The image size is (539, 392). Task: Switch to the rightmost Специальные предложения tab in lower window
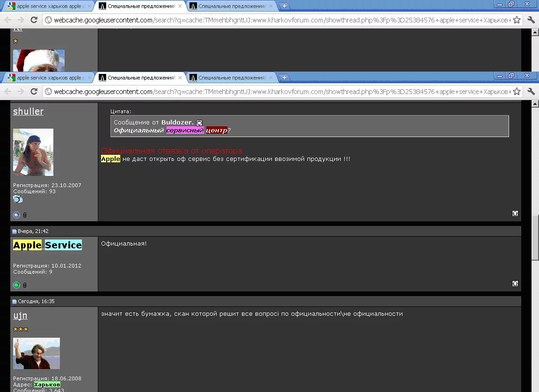click(231, 78)
